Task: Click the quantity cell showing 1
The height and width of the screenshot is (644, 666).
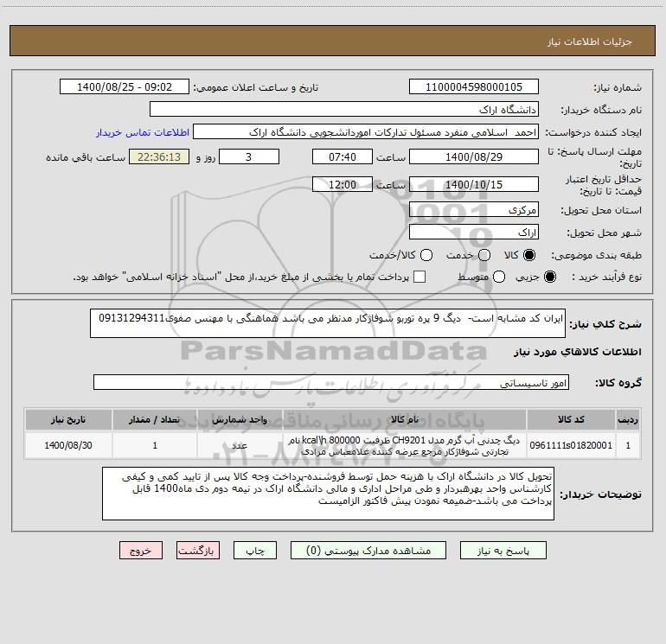Action: click(155, 445)
